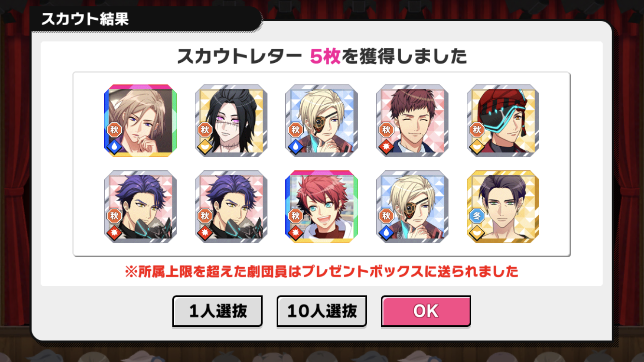The height and width of the screenshot is (362, 644).
Task: Tap the blue droplet icon on the first card
Action: (x=114, y=146)
